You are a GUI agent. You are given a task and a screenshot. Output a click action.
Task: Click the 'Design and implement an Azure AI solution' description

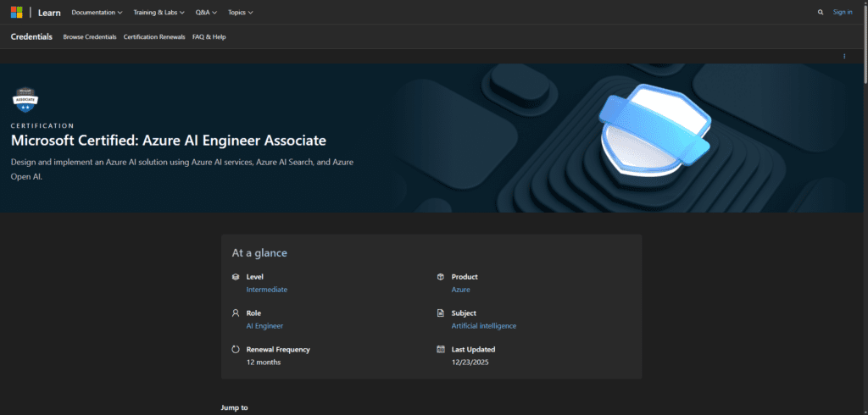182,169
